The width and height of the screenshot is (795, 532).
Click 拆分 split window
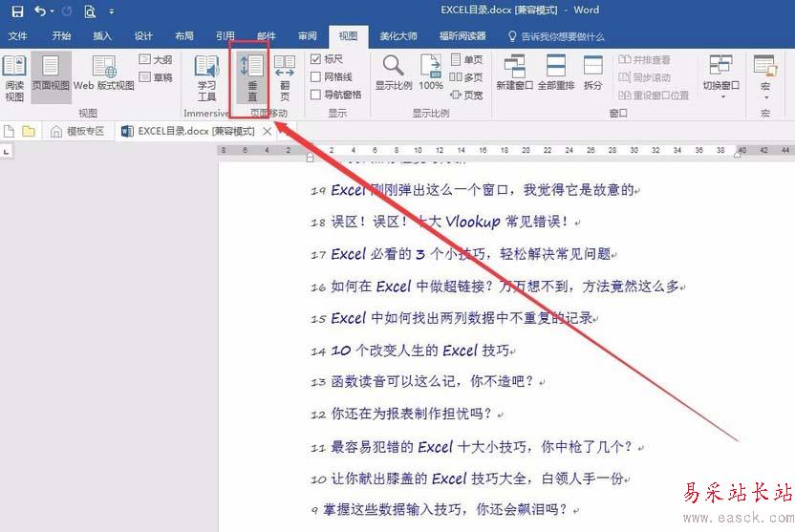592,73
